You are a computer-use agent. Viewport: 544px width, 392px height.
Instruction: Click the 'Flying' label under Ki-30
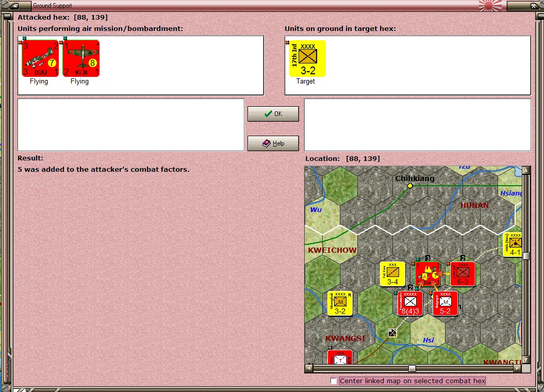[79, 81]
